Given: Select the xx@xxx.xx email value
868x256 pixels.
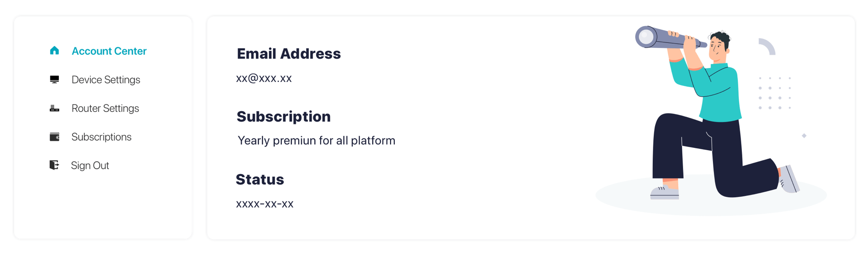Looking at the screenshot, I should tap(264, 78).
